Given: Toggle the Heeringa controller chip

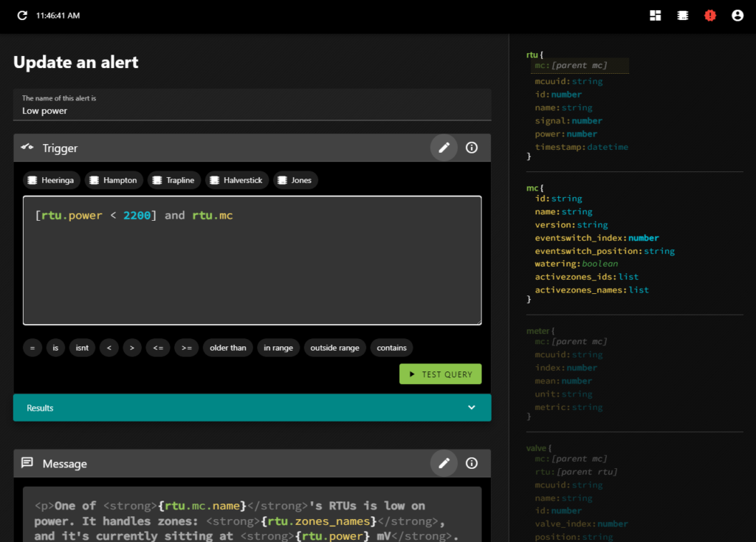Looking at the screenshot, I should [52, 180].
